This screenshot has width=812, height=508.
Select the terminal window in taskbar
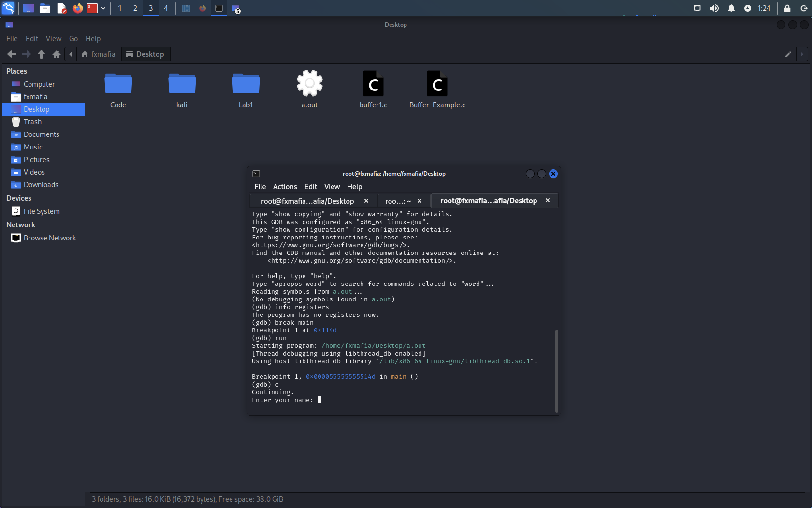pyautogui.click(x=219, y=8)
